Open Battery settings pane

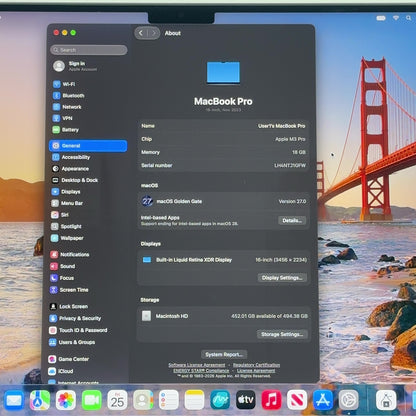[66, 130]
